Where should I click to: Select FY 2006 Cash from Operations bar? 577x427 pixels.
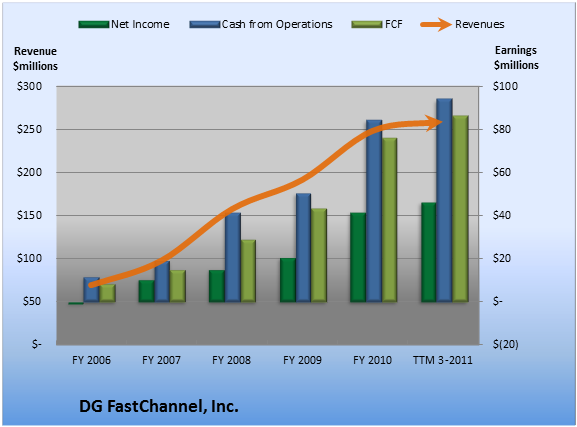coord(91,290)
